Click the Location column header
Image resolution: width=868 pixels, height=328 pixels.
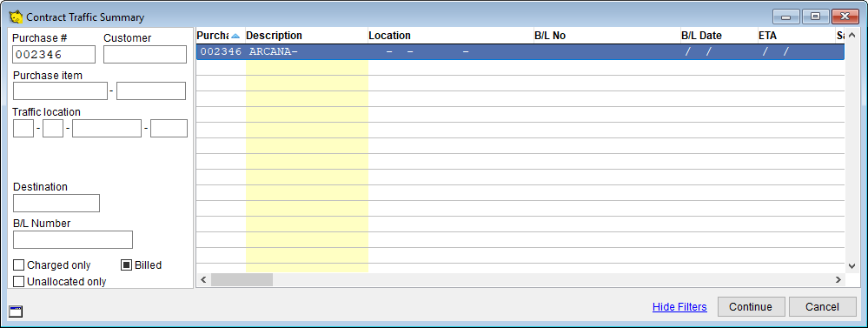pyautogui.click(x=451, y=36)
